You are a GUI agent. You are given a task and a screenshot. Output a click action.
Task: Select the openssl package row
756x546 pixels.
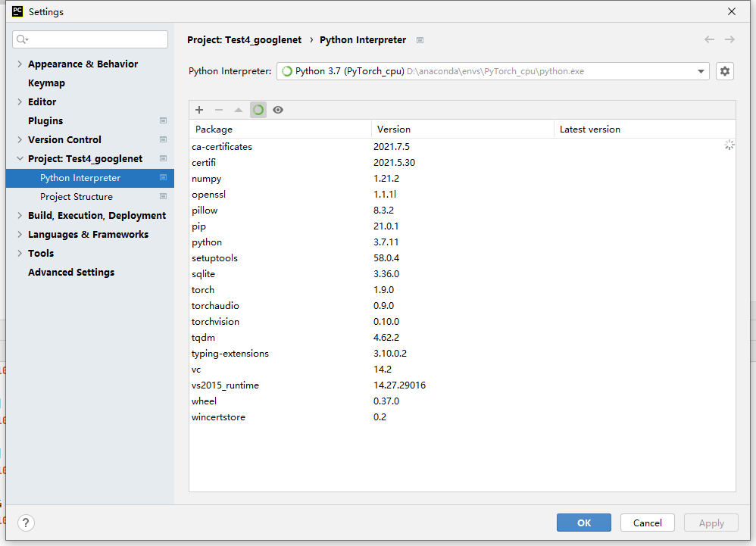pos(462,194)
